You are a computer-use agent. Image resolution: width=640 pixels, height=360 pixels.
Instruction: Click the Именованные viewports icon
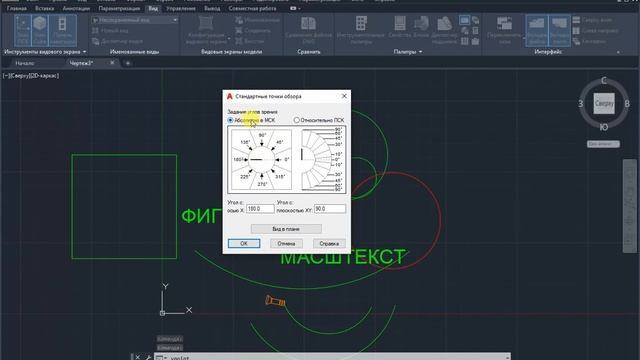(239, 20)
